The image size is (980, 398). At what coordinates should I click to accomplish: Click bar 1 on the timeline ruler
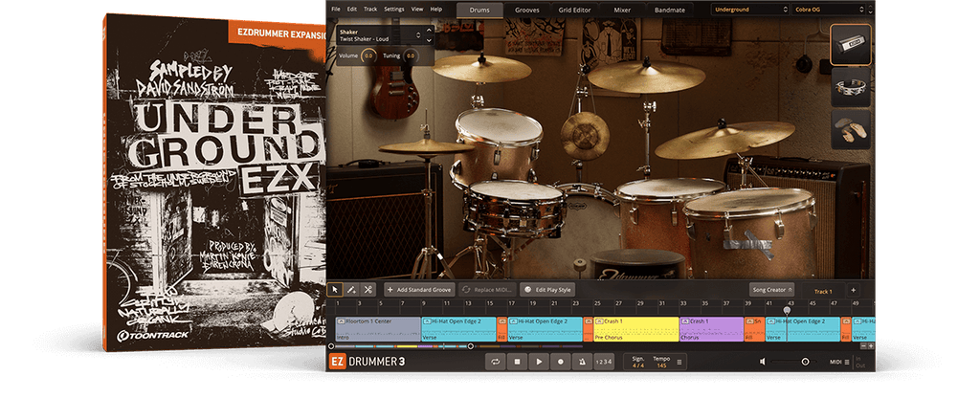pos(338,303)
